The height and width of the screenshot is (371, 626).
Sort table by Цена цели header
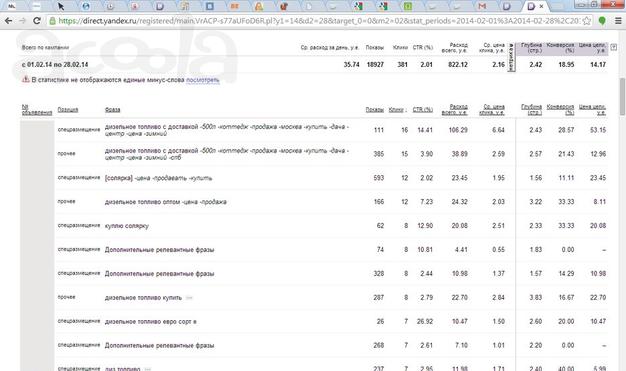[x=592, y=110]
